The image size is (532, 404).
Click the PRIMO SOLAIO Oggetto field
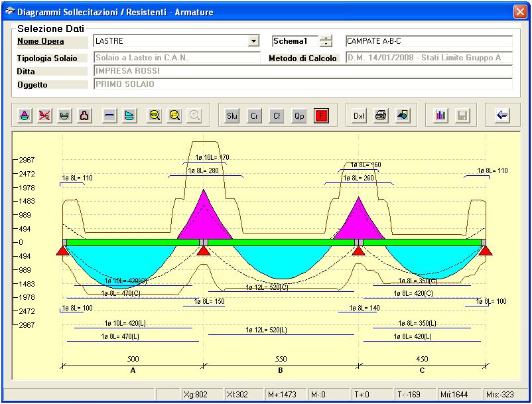click(x=303, y=84)
